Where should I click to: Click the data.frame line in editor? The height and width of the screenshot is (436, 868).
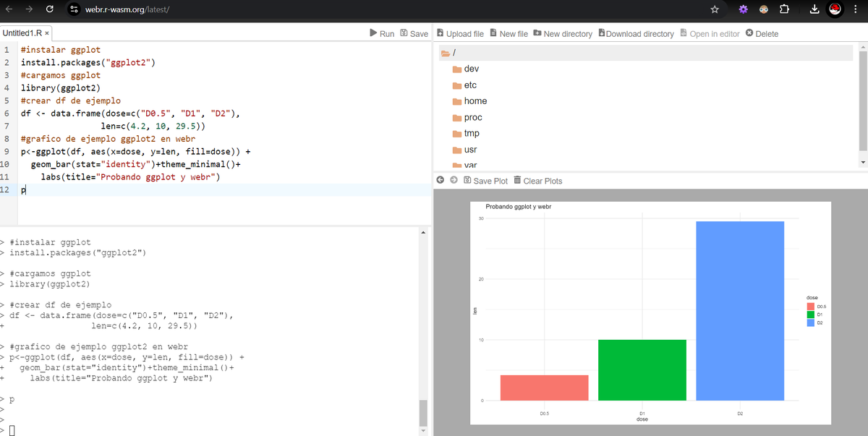[x=130, y=114]
